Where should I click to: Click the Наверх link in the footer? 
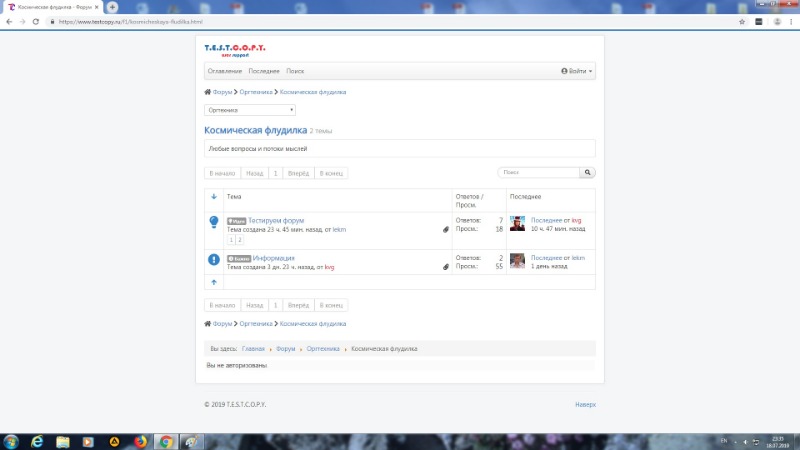[x=585, y=404]
